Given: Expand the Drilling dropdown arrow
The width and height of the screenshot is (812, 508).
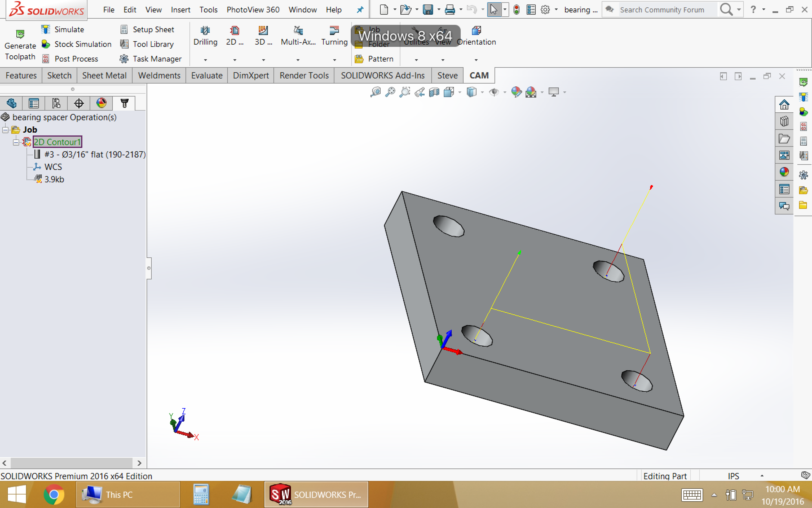Looking at the screenshot, I should tap(205, 60).
